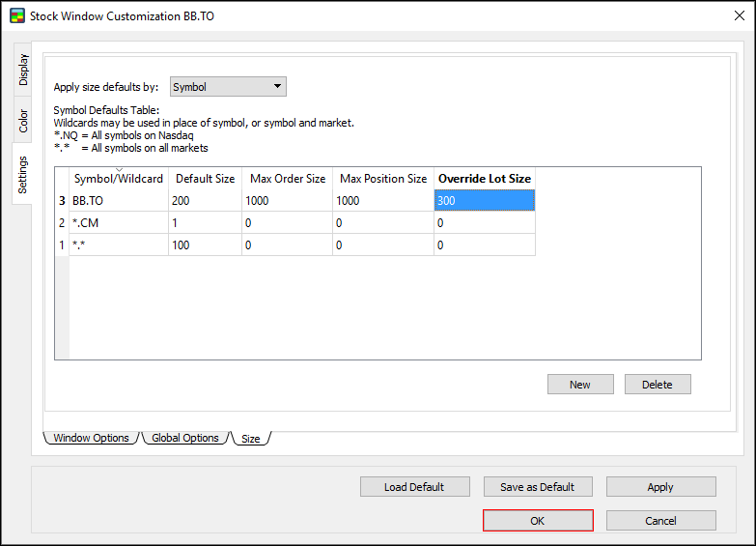The width and height of the screenshot is (756, 546).
Task: Select the Settings side tab
Action: coord(23,174)
